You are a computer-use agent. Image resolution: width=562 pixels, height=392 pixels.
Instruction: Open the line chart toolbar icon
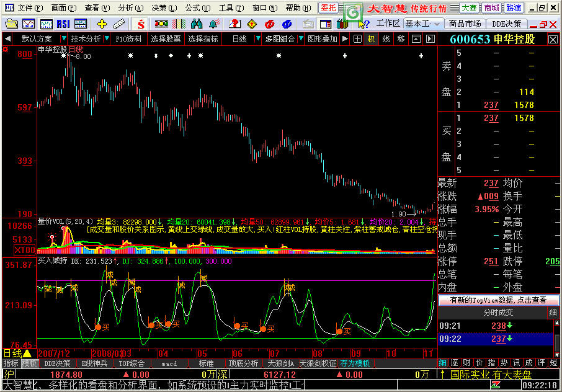coord(29,24)
